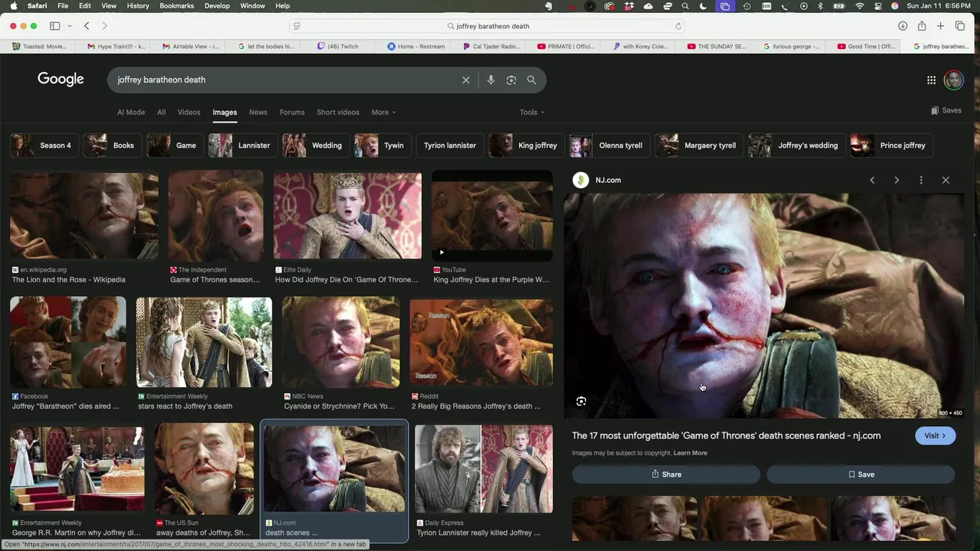Switch to Home - Restream browser tab
This screenshot has height=551, width=980.
coord(416,47)
